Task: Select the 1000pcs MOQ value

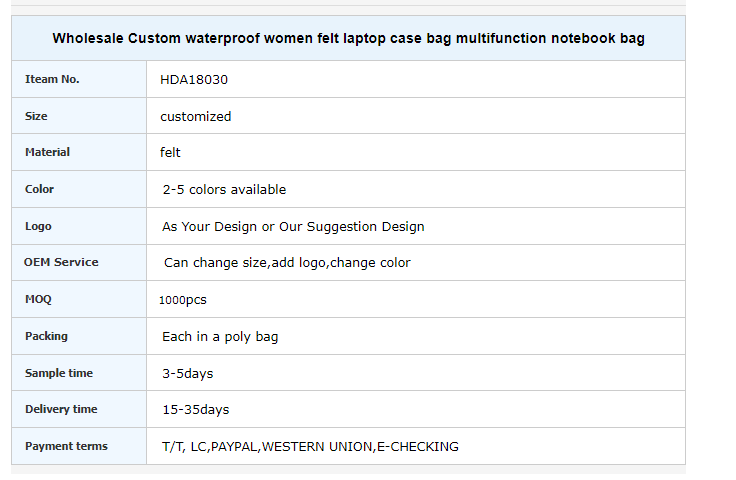Action: coord(183,300)
